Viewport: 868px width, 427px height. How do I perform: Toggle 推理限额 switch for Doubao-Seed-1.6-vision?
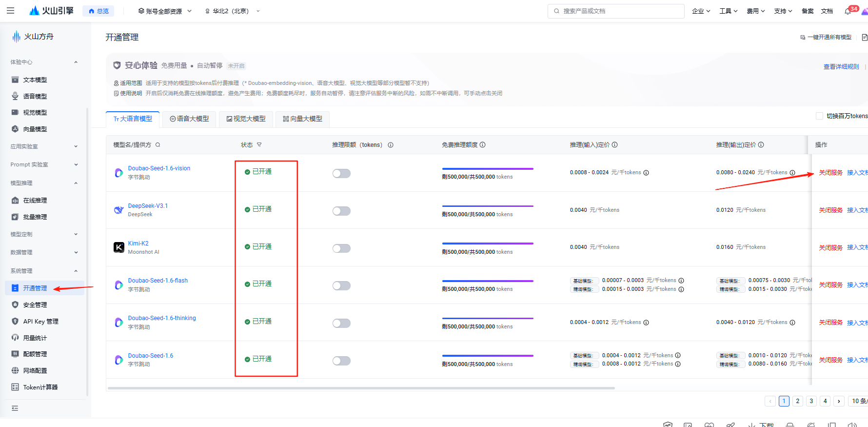[x=341, y=173]
